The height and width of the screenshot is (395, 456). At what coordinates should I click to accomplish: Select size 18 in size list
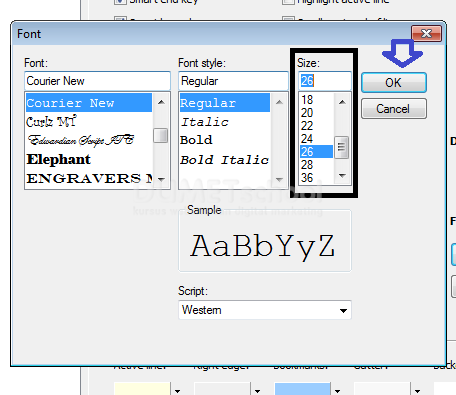pos(316,100)
